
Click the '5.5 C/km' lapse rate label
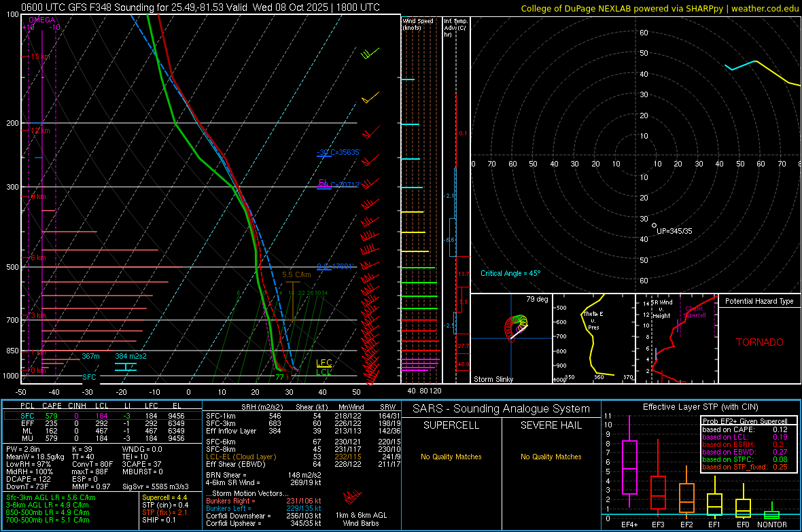pyautogui.click(x=296, y=274)
